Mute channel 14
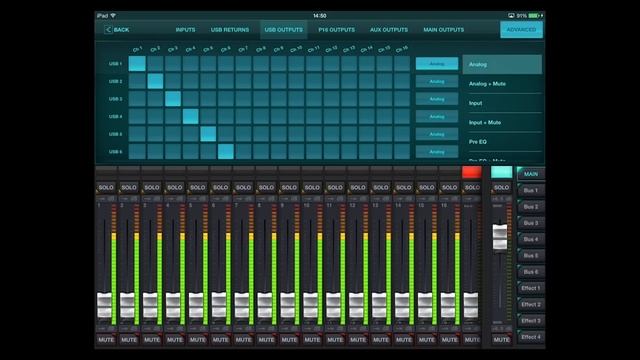This screenshot has width=640, height=360. pos(404,340)
